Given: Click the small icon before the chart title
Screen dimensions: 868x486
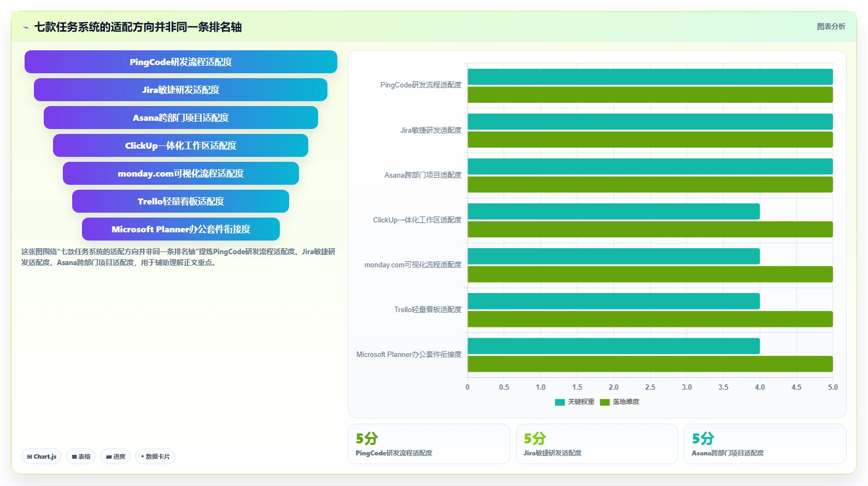Looking at the screenshot, I should (x=26, y=27).
